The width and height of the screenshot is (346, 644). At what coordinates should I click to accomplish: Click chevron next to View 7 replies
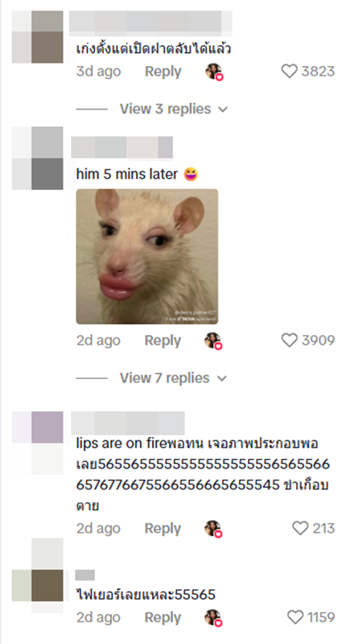222,378
